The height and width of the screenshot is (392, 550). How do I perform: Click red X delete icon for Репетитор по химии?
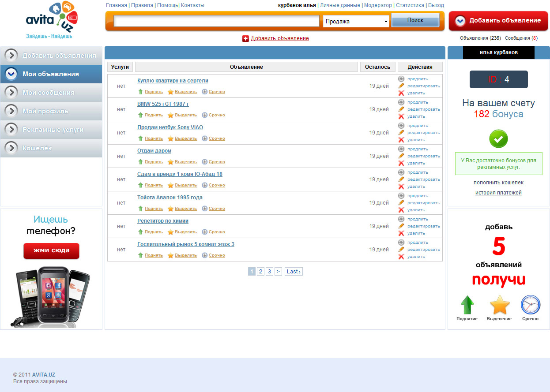click(x=401, y=233)
